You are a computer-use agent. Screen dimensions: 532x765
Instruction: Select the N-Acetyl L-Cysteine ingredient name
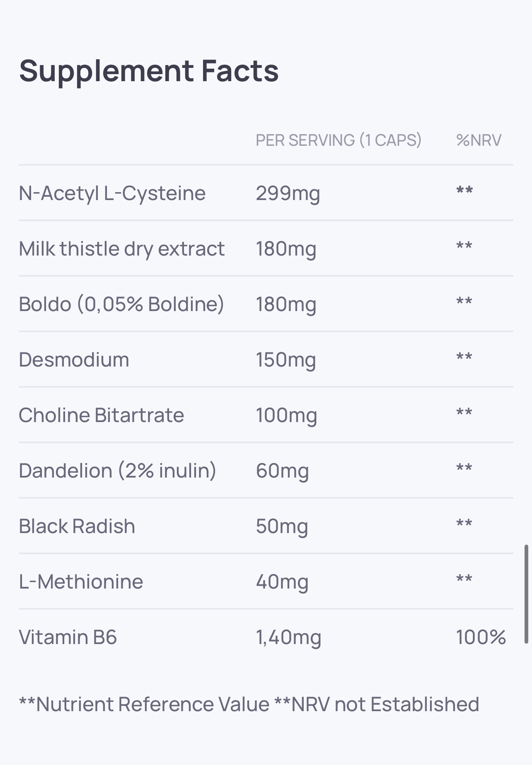coord(112,193)
